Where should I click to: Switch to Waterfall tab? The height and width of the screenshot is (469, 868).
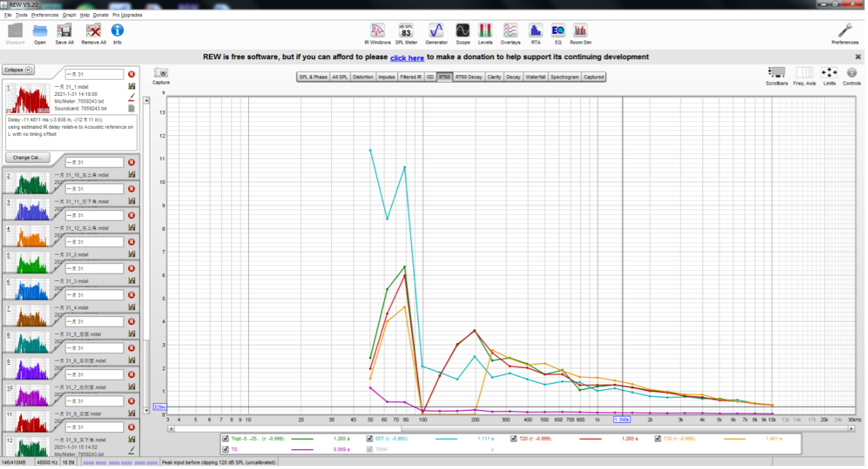coord(535,77)
